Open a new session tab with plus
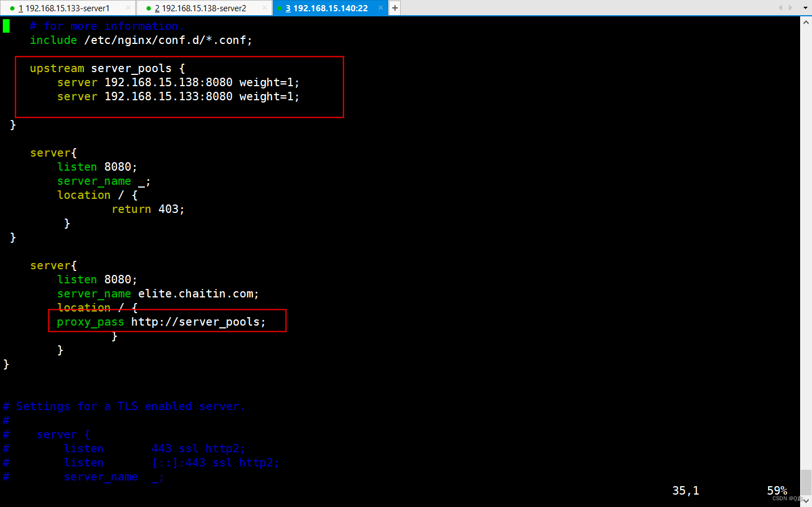The height and width of the screenshot is (507, 812). pos(395,8)
